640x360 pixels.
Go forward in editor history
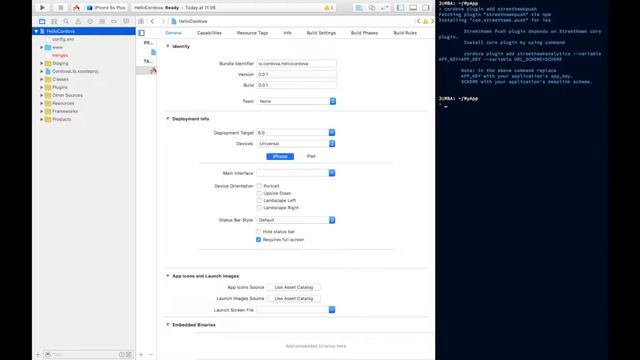point(163,21)
